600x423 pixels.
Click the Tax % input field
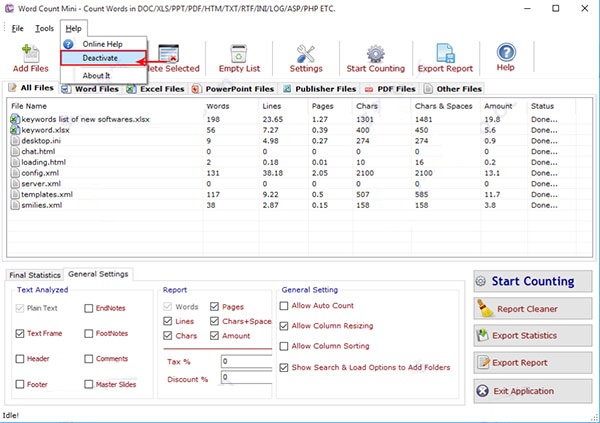(x=246, y=360)
